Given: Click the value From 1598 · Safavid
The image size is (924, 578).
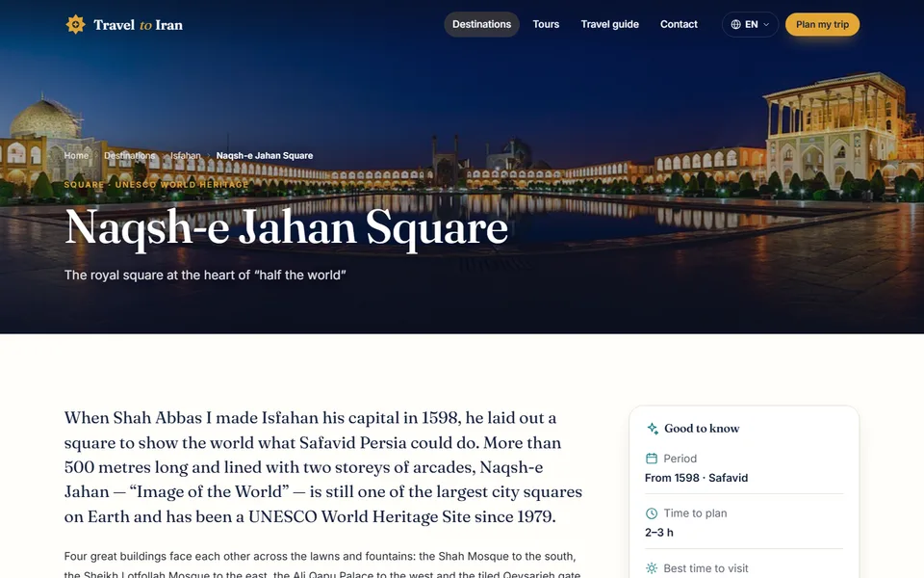Looking at the screenshot, I should pyautogui.click(x=696, y=478).
